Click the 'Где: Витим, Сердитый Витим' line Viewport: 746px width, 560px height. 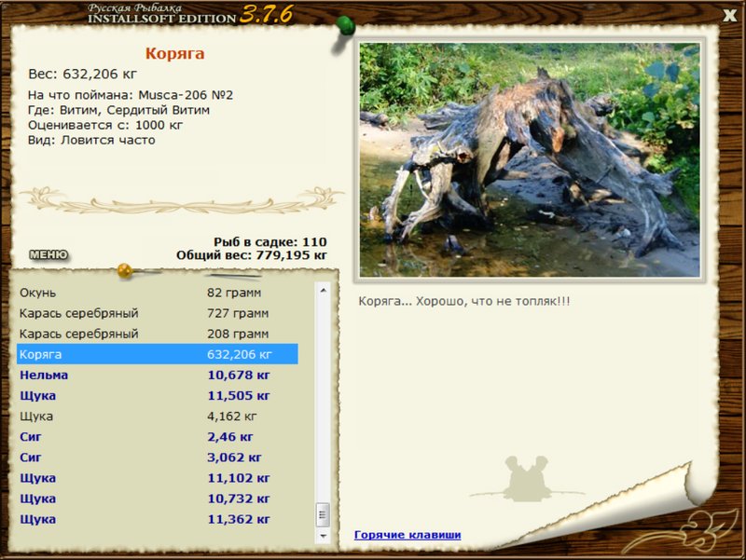coord(118,110)
